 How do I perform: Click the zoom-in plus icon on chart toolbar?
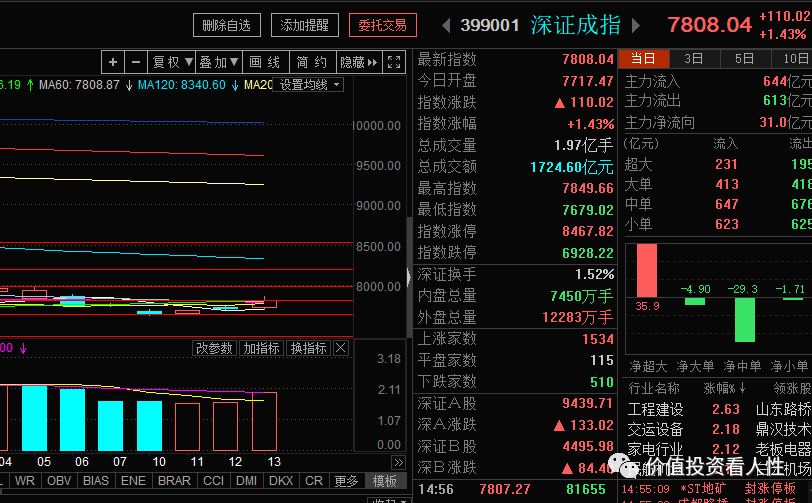click(x=113, y=63)
